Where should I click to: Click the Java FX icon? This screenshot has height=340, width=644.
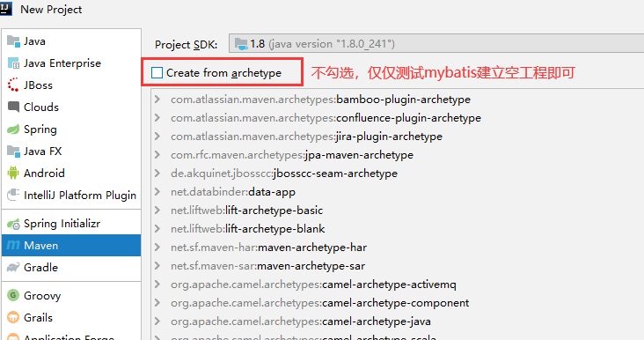pyautogui.click(x=13, y=152)
